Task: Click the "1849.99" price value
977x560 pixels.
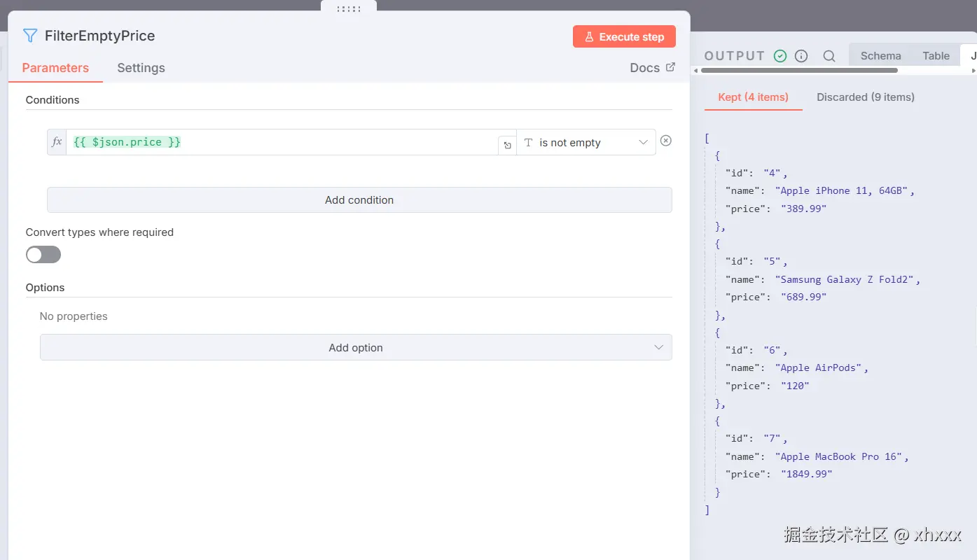Action: [807, 474]
